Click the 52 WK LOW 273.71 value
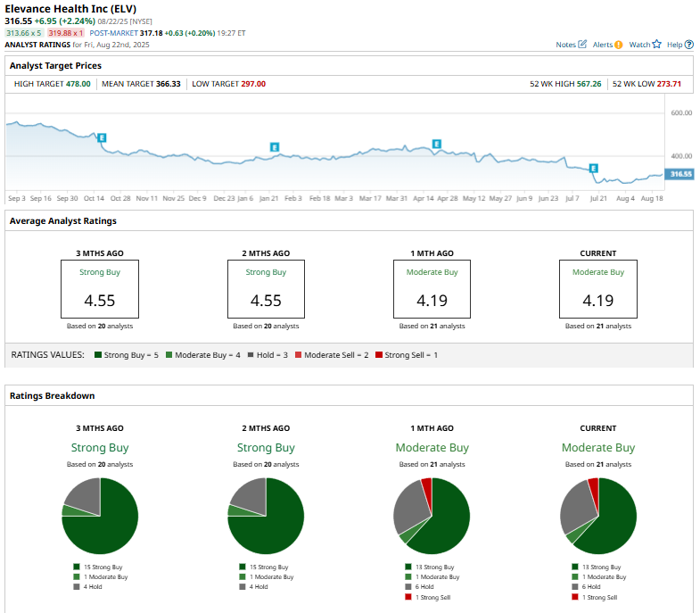 pos(669,84)
